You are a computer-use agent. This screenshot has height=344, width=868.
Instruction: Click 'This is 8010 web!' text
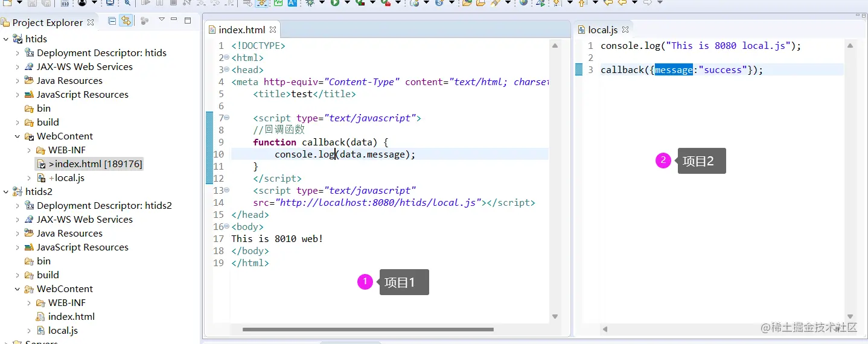tap(277, 239)
